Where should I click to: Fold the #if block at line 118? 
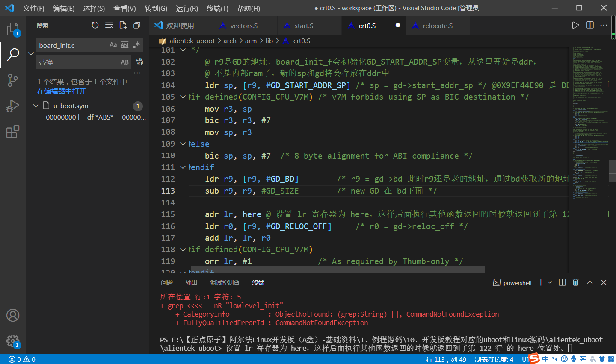point(183,250)
